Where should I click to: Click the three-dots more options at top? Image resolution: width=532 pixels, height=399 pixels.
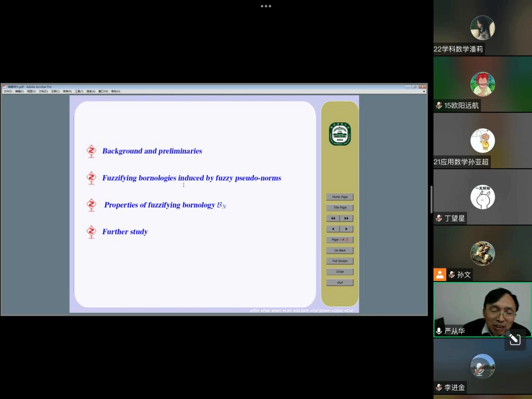tap(266, 6)
